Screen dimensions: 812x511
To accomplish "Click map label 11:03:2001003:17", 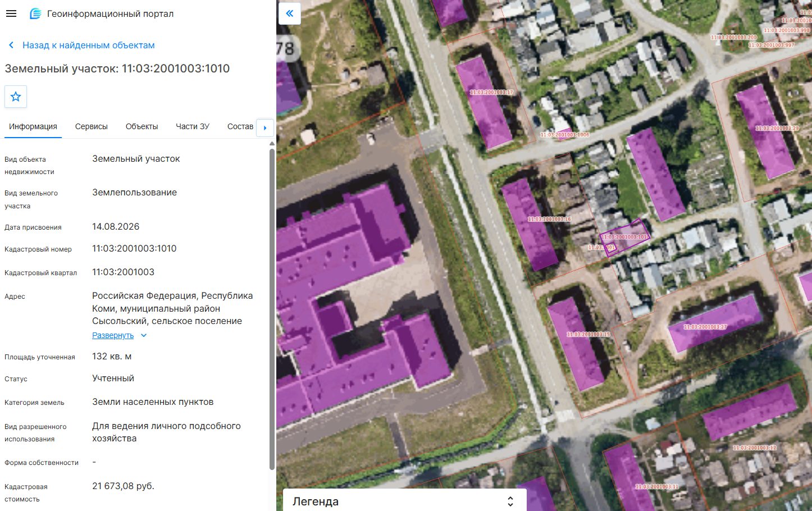I will (x=491, y=92).
